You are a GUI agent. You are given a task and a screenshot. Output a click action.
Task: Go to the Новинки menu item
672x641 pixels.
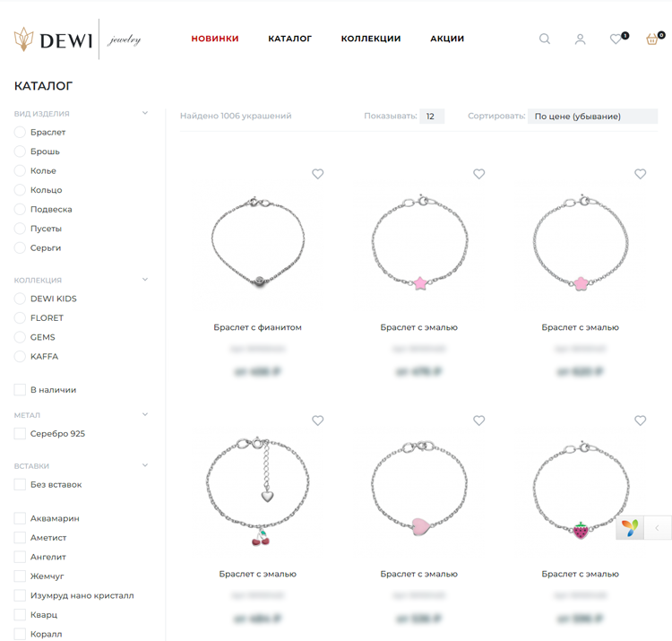tap(214, 39)
